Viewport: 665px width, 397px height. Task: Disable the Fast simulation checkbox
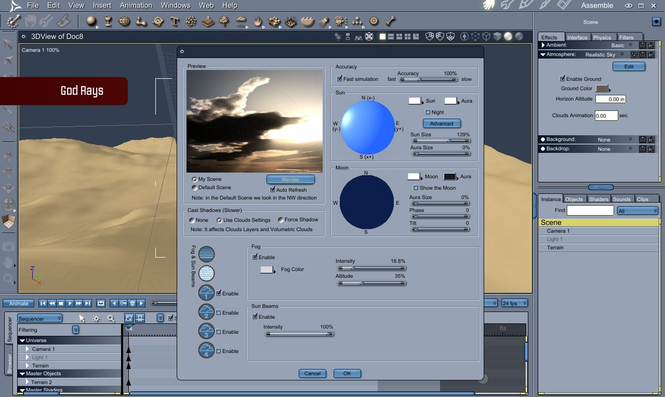(x=339, y=78)
